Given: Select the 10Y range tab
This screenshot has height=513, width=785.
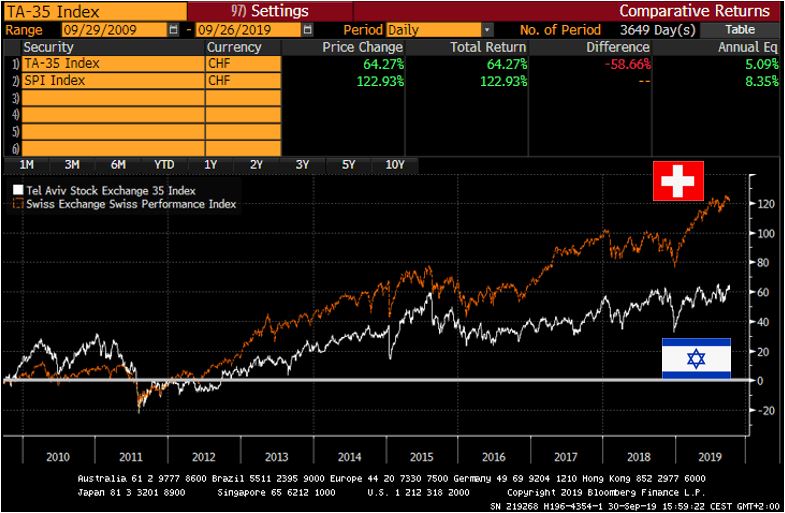Looking at the screenshot, I should point(395,165).
